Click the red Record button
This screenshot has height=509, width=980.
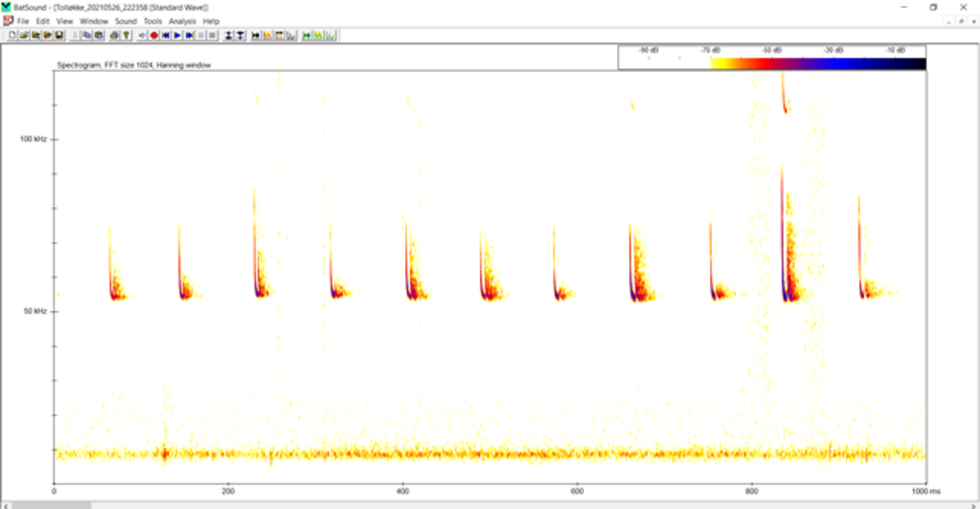click(154, 36)
